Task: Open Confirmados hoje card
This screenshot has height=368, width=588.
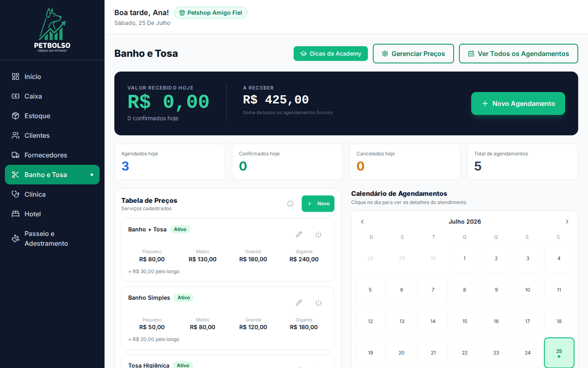Action: tap(287, 162)
